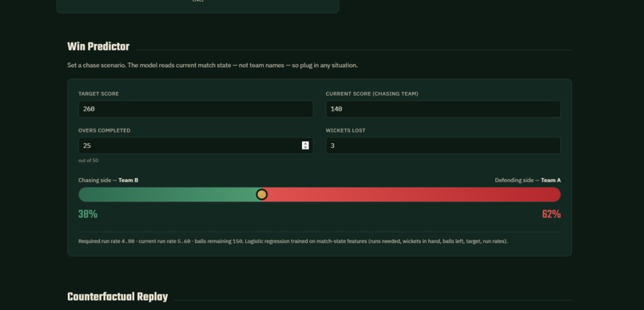Click the Counterfactual Replay heading
This screenshot has height=310, width=644.
coord(117,297)
